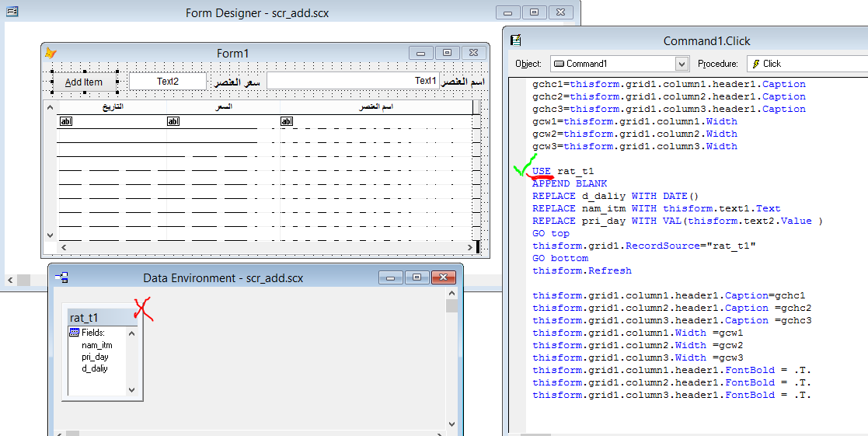
Task: Select the nam_itm field in rat_t1
Action: click(97, 345)
